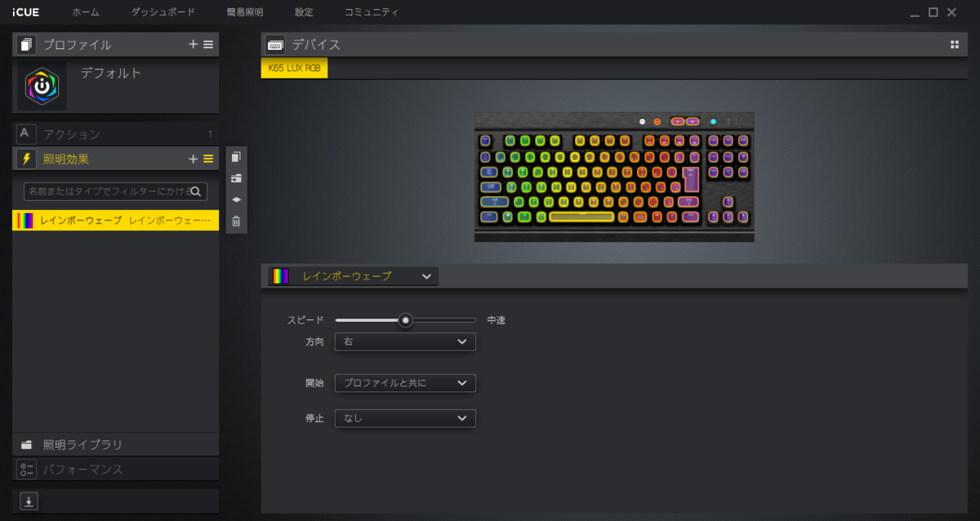Delete the effect with the trash icon

click(236, 220)
